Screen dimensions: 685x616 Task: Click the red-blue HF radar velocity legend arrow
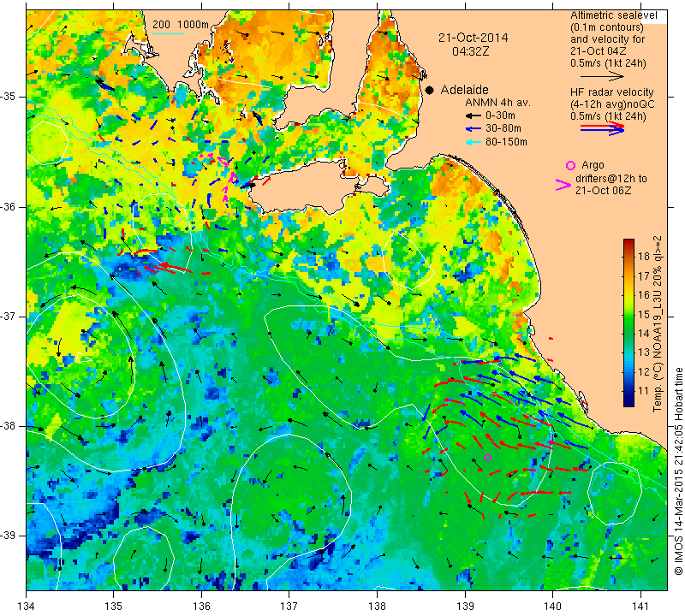[x=603, y=128]
